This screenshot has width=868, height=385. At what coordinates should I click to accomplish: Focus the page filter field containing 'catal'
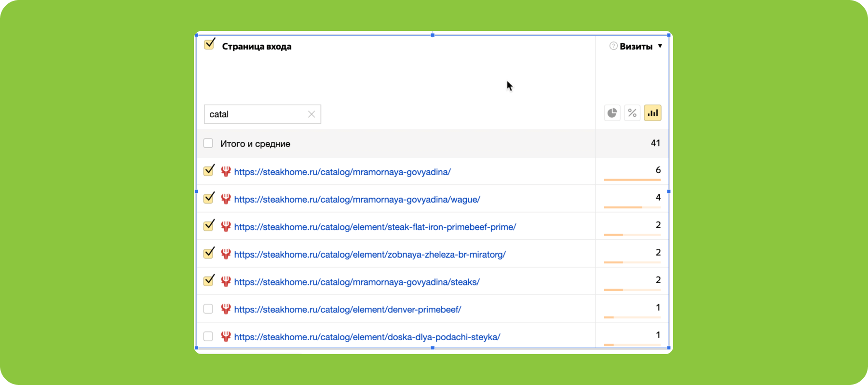point(256,114)
